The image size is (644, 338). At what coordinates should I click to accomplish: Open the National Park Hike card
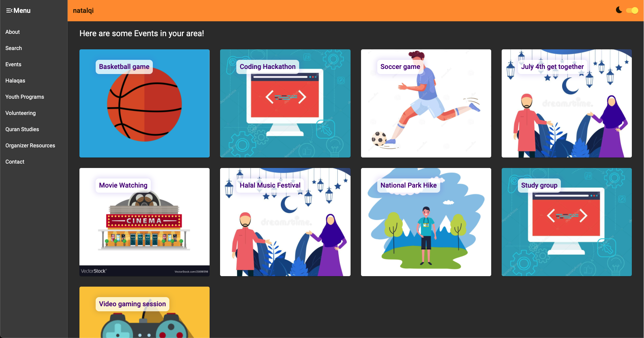click(426, 222)
